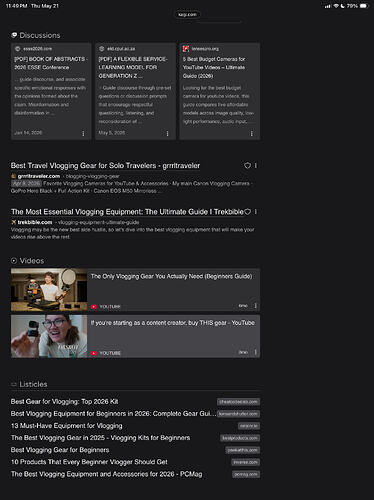The width and height of the screenshot is (374, 500).
Task: Click shield icon beside Trekbible result
Action: pos(247,212)
